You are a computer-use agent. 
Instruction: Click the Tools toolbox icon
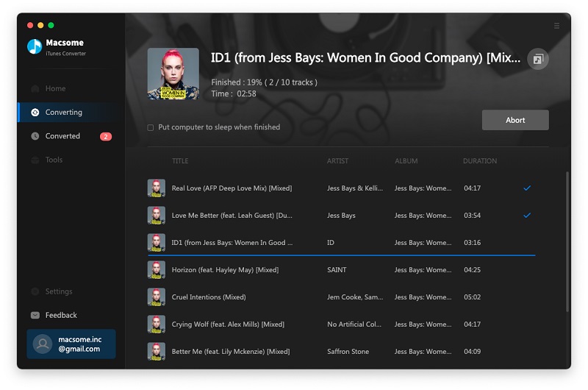[35, 160]
